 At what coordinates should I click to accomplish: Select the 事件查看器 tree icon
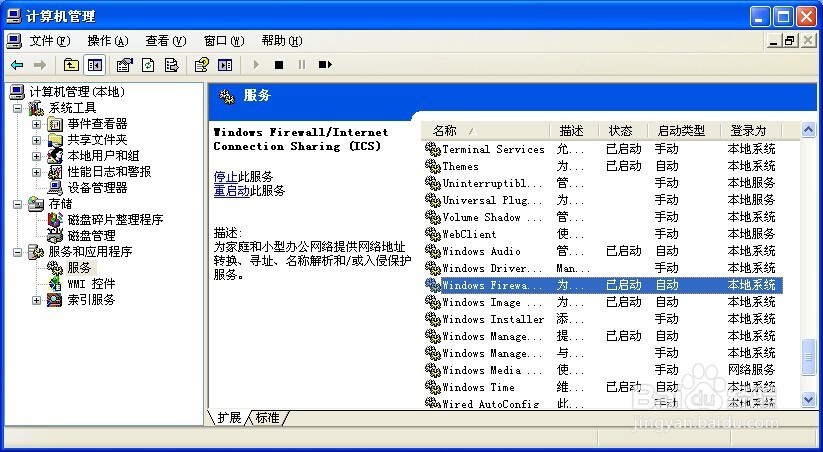[55, 124]
